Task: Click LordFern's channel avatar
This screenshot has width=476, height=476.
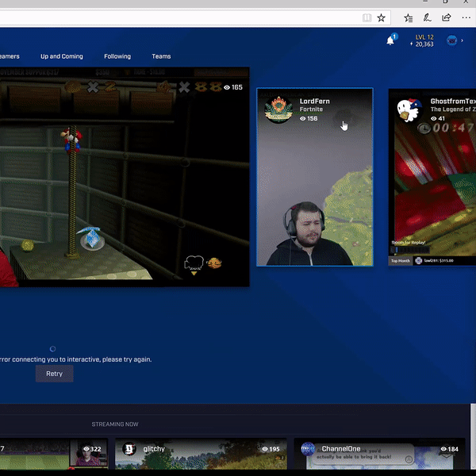Action: coord(278,109)
